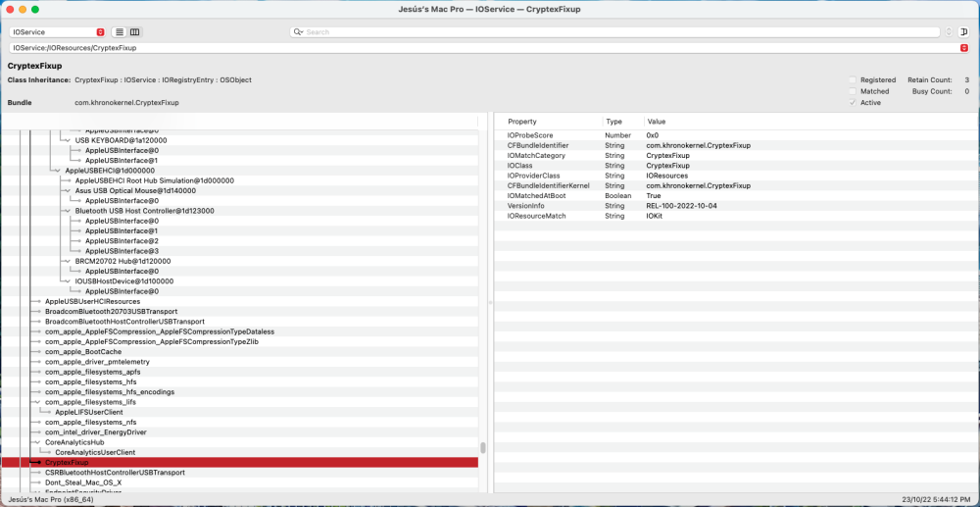This screenshot has height=507, width=980.
Task: Select AppleUSBUserHCIResources entry
Action: [x=92, y=301]
